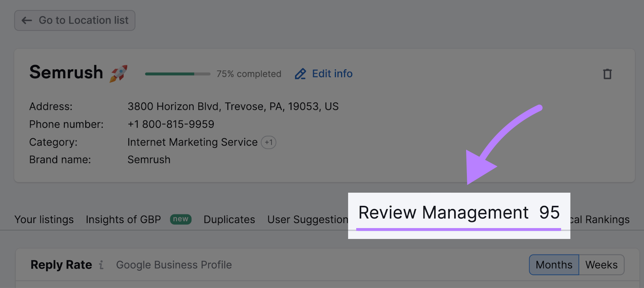
Task: Click the 95 count on Review Management
Action: 549,213
